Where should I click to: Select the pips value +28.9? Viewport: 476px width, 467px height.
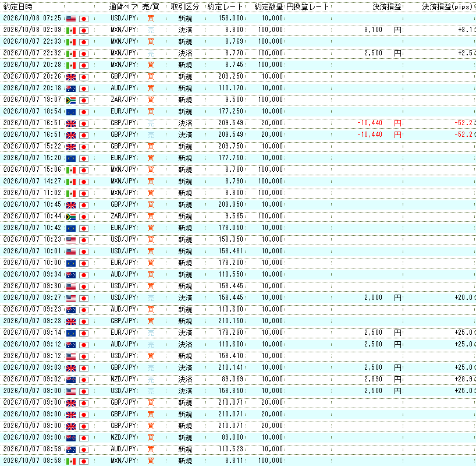coord(464,379)
